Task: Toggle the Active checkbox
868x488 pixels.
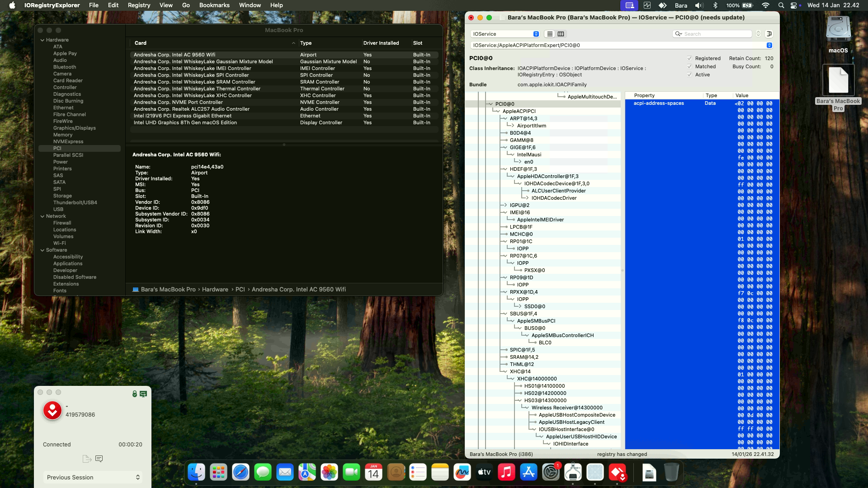Action: tap(689, 75)
